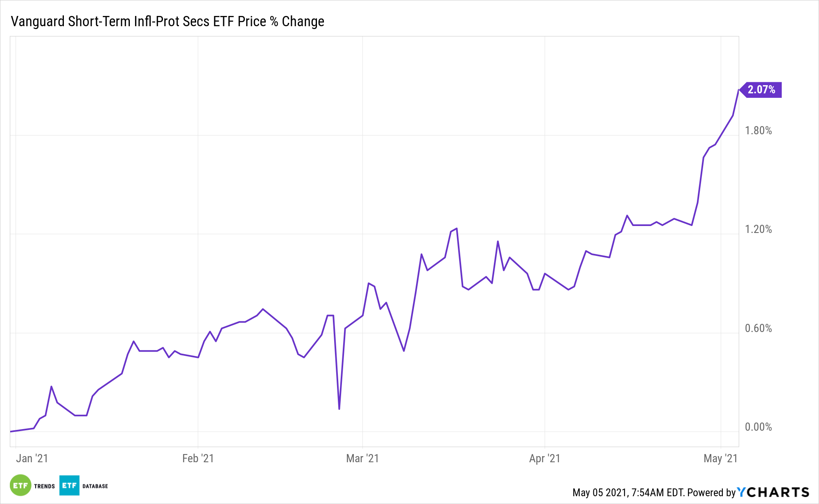The height and width of the screenshot is (504, 819).
Task: Click the YCharts logo
Action: tap(773, 492)
